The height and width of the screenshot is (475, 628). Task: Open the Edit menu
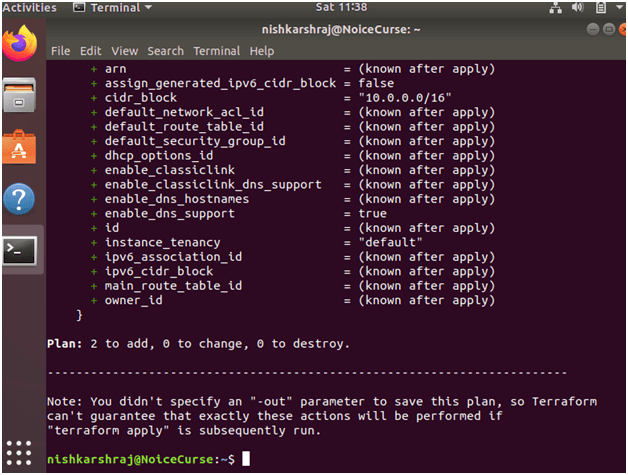point(91,50)
